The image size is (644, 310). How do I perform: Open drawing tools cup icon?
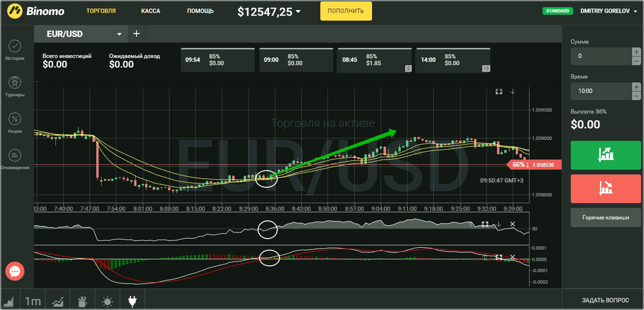click(x=82, y=301)
